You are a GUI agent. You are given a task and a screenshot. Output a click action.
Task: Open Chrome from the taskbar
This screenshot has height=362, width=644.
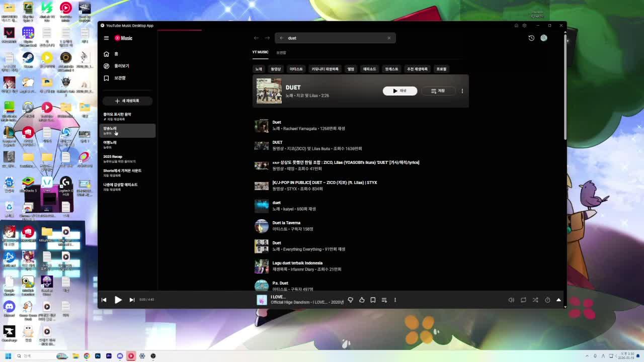click(87, 356)
